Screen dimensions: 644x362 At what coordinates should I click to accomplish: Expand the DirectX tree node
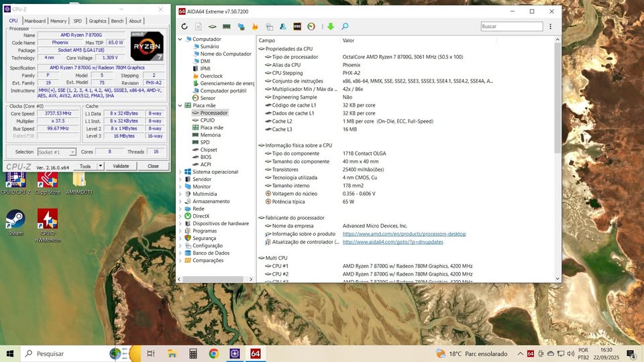tap(180, 217)
